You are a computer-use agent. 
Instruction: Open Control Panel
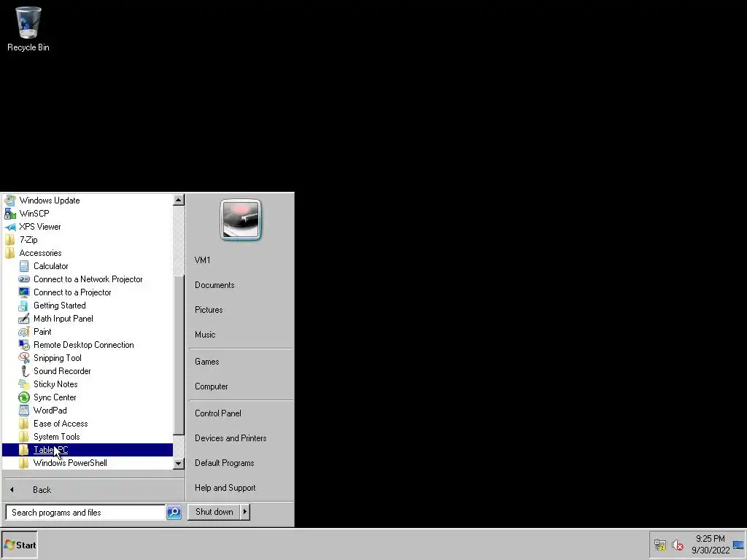click(x=217, y=413)
